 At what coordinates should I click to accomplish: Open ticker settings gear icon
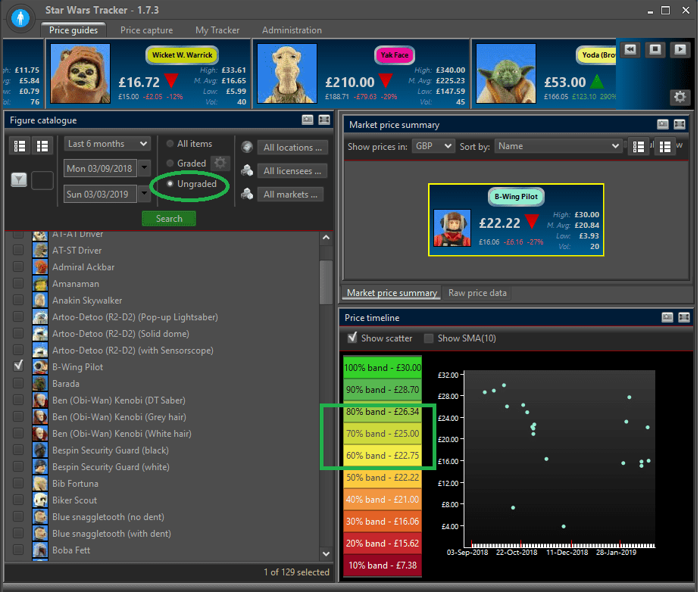tap(680, 97)
